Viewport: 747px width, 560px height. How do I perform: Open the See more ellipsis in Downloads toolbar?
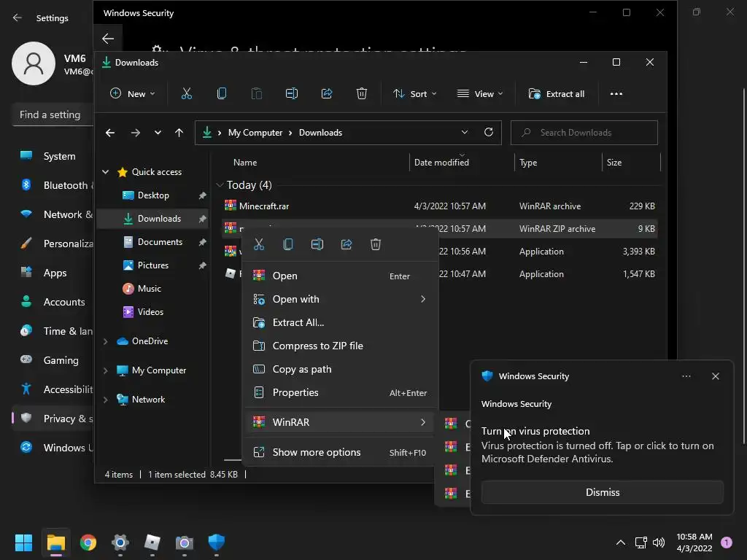[616, 94]
